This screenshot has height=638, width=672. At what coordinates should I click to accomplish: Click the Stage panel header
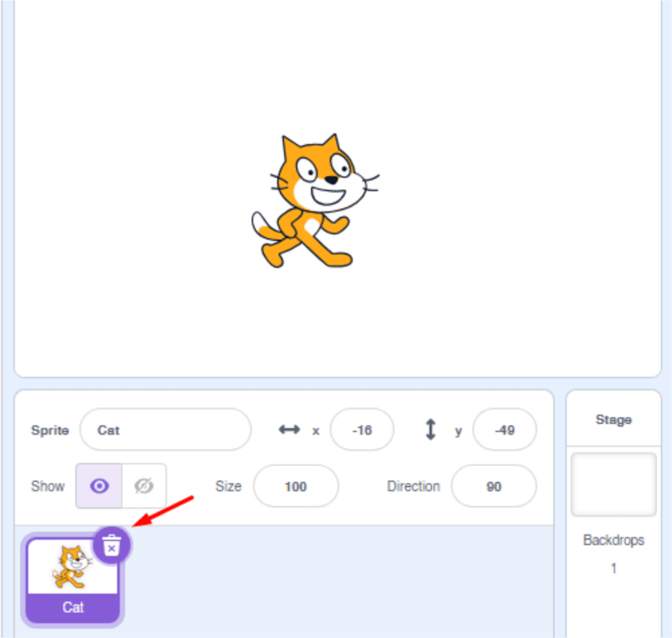614,419
